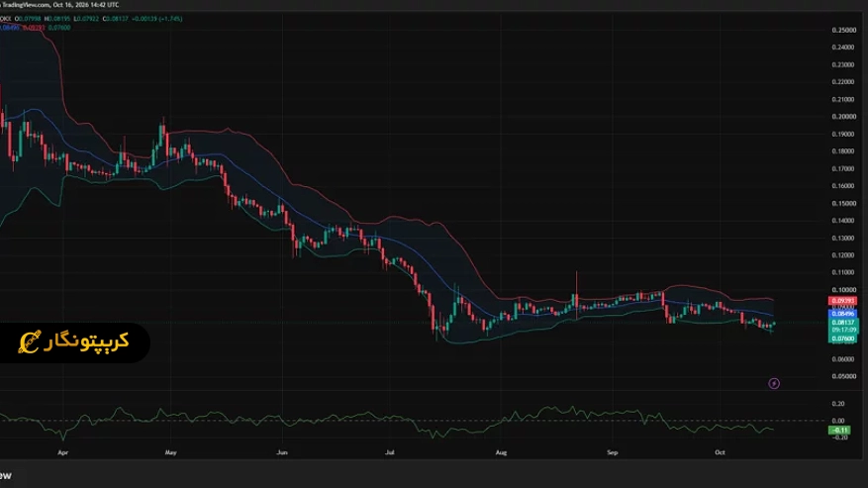Click the red 0.09393 Bollinger legend value
868x488 pixels.
(34, 28)
